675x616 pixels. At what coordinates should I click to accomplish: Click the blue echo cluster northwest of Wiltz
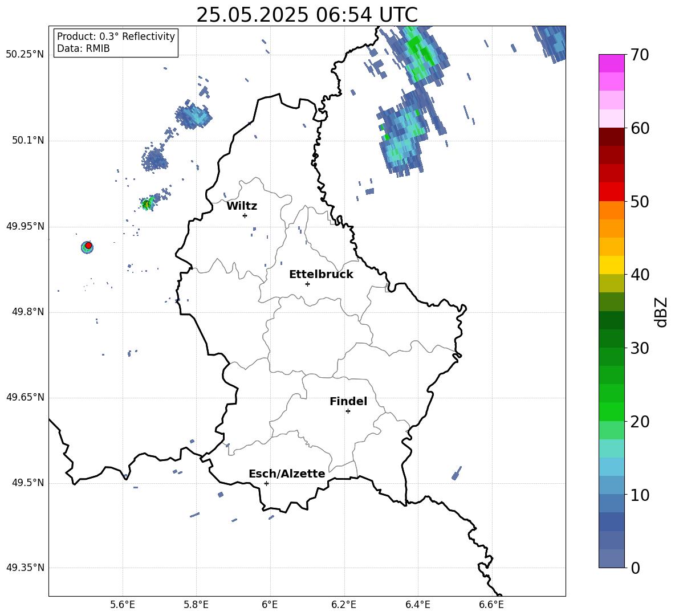coord(193,115)
